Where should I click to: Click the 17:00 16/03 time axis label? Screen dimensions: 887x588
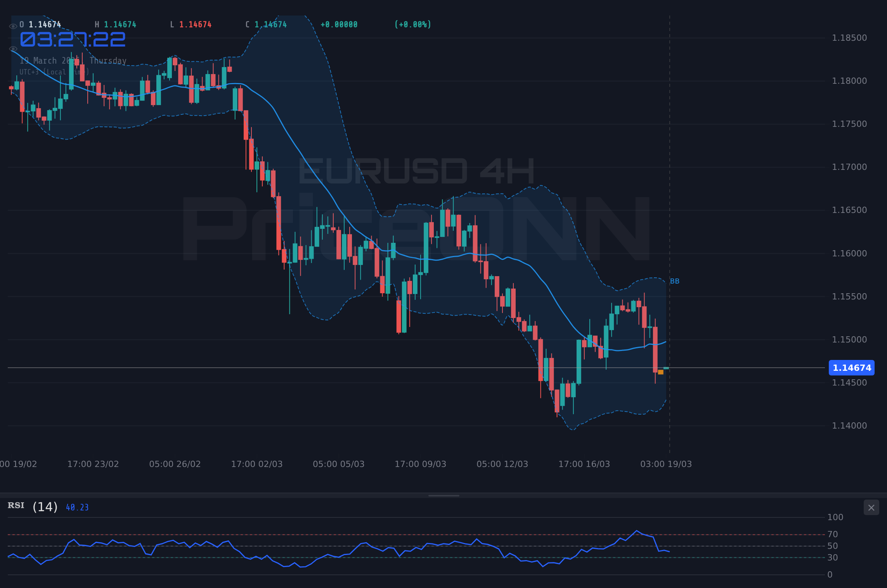click(585, 463)
